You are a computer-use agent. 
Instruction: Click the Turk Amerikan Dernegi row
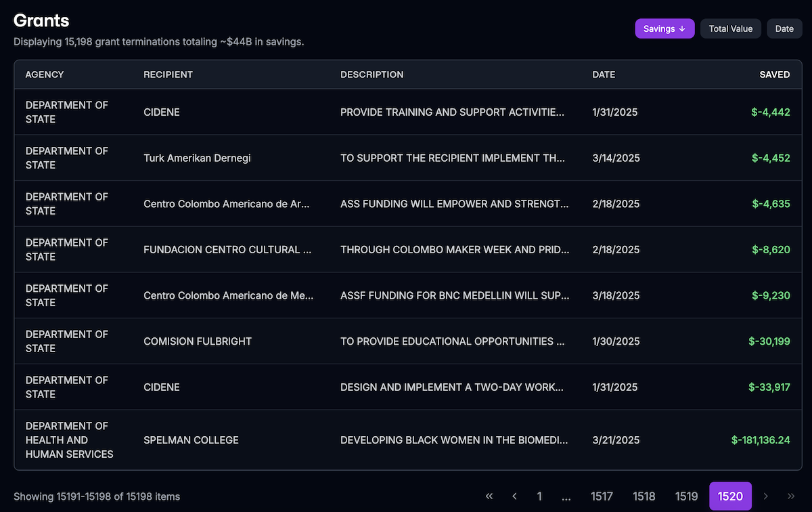[x=406, y=158]
